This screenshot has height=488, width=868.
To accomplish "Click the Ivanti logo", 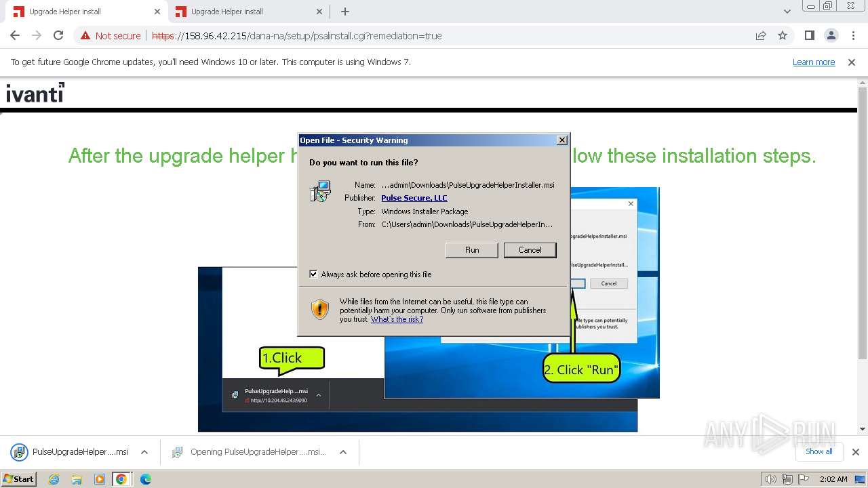I will click(35, 92).
